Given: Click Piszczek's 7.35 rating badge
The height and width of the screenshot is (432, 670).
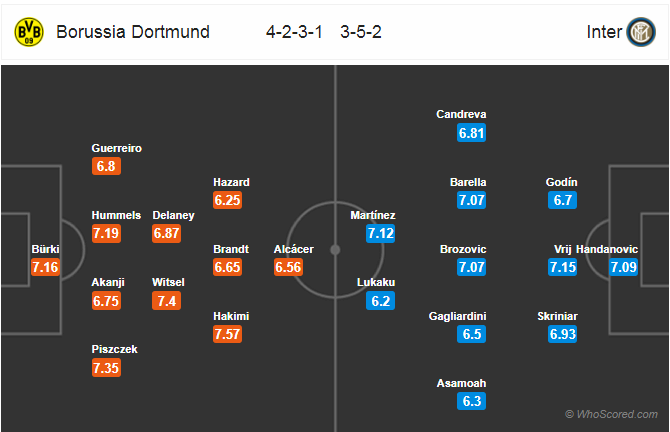Looking at the screenshot, I should pyautogui.click(x=106, y=368).
